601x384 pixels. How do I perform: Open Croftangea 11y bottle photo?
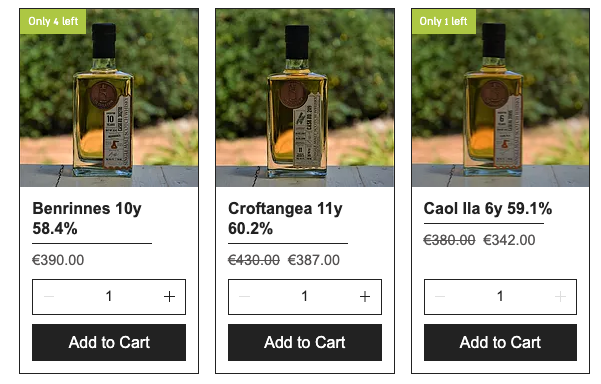[x=305, y=98]
